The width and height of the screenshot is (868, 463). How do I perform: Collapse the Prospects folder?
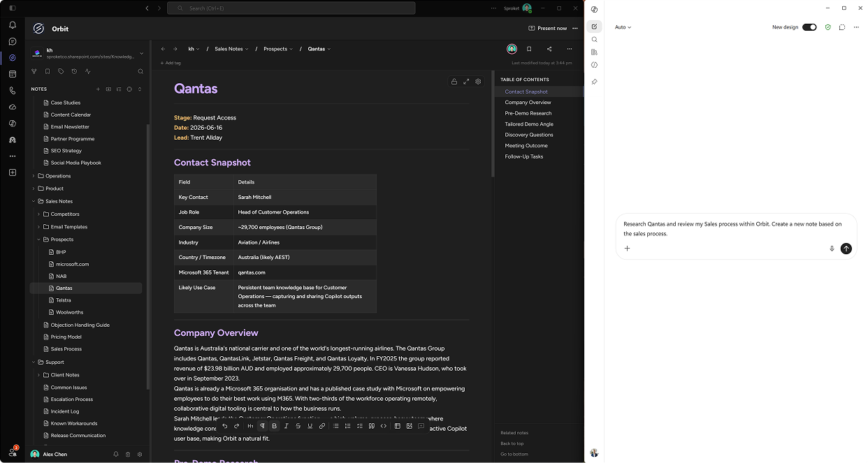point(39,240)
